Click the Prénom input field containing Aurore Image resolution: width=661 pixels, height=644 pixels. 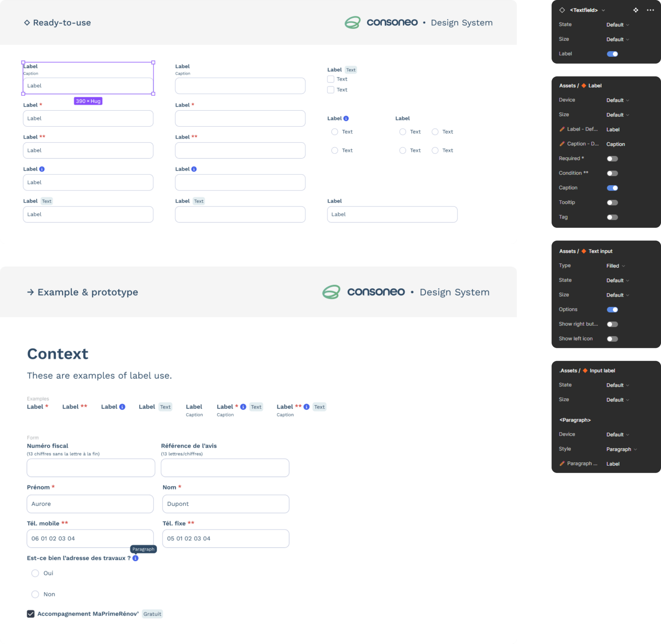pos(90,504)
